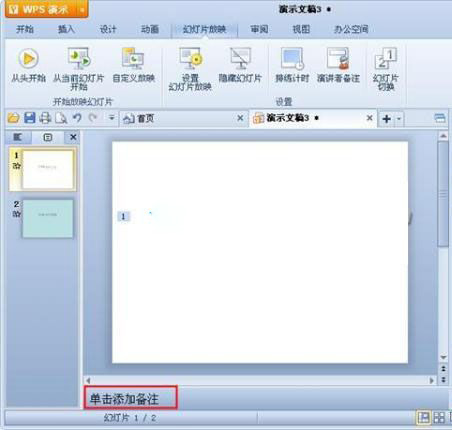Click the save disk icon
Screen dimensions: 452x430
30,118
